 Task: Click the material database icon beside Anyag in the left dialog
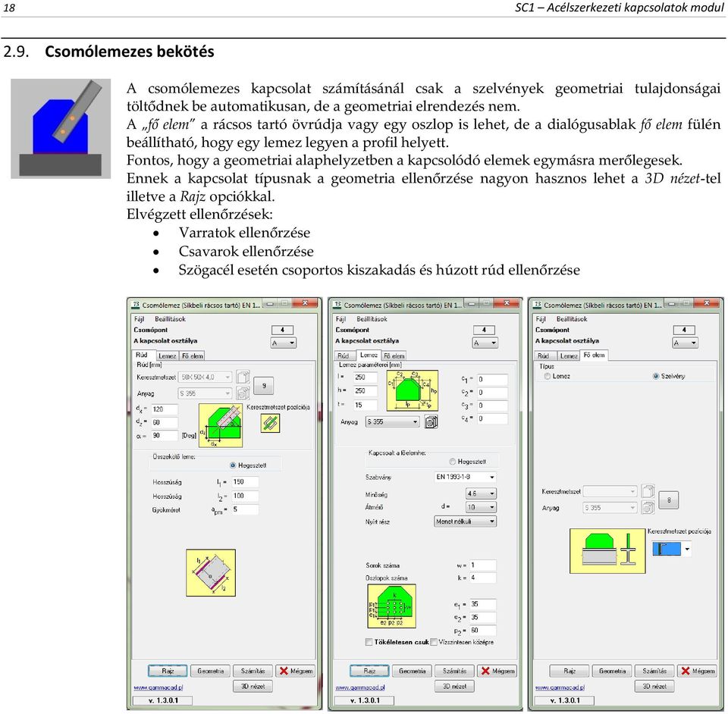point(243,393)
